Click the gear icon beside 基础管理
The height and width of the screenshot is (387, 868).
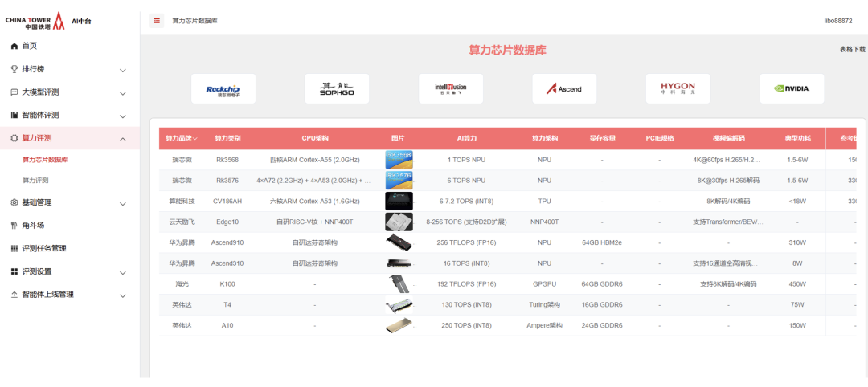click(x=14, y=203)
